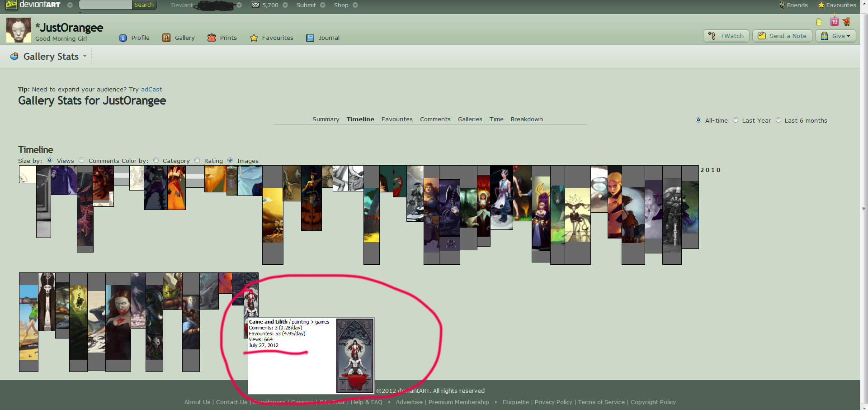Select the Last Year radio button
Screen dimensions: 868x410
736,120
